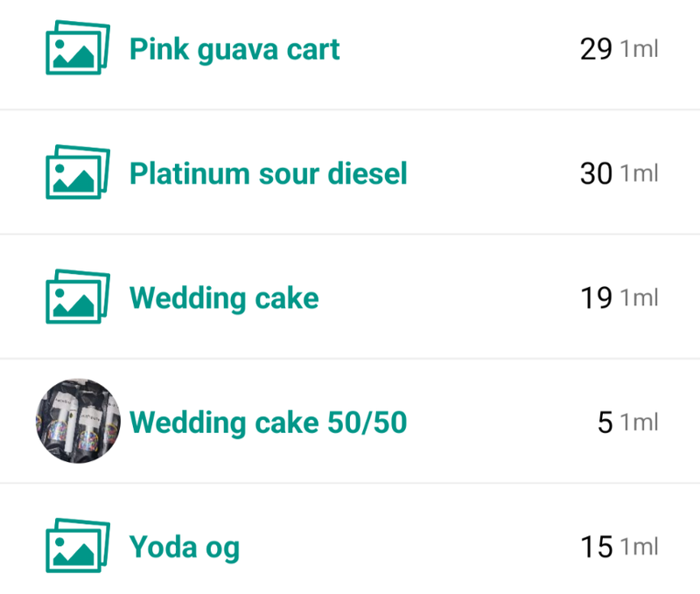Click the 1ml unit on Platinum sour diesel row
The image size is (700, 594).
[639, 173]
